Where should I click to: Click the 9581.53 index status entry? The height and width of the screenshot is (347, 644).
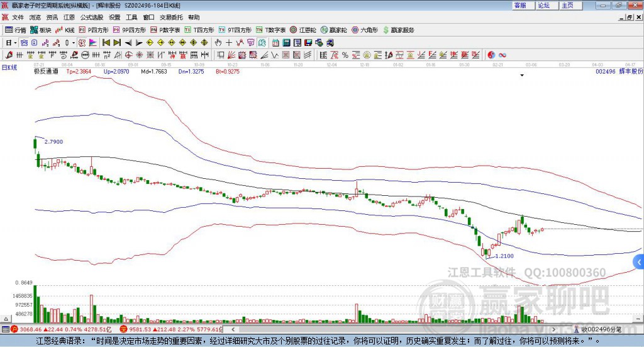pyautogui.click(x=172, y=329)
